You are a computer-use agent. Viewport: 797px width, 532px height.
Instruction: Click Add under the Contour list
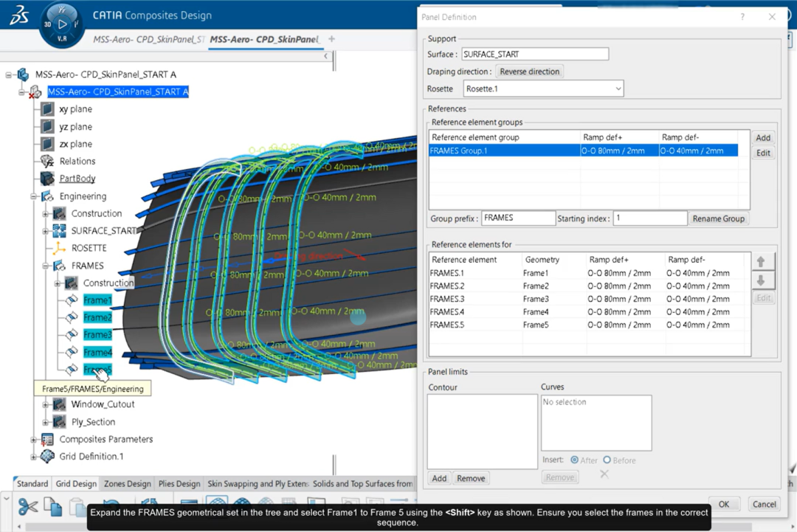pos(439,478)
